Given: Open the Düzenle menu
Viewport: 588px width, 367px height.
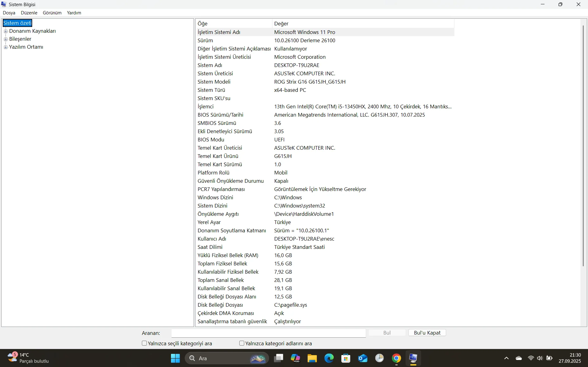Looking at the screenshot, I should coord(29,13).
